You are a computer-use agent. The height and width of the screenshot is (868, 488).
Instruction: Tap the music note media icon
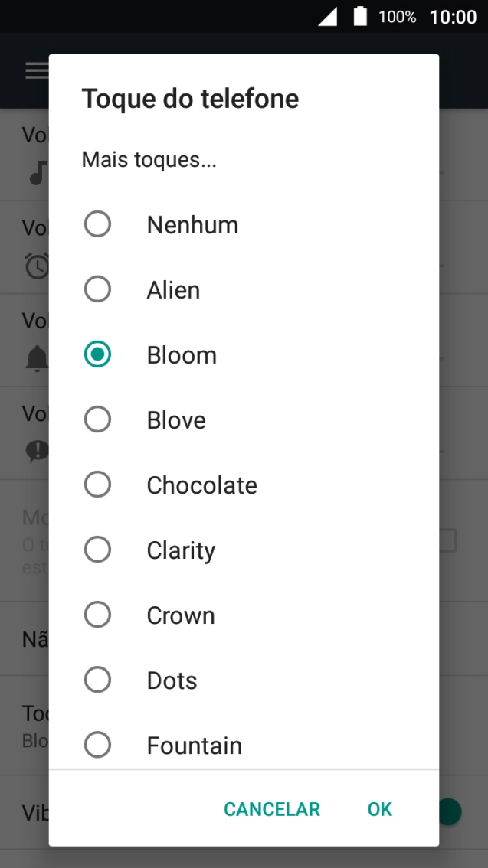pyautogui.click(x=38, y=173)
